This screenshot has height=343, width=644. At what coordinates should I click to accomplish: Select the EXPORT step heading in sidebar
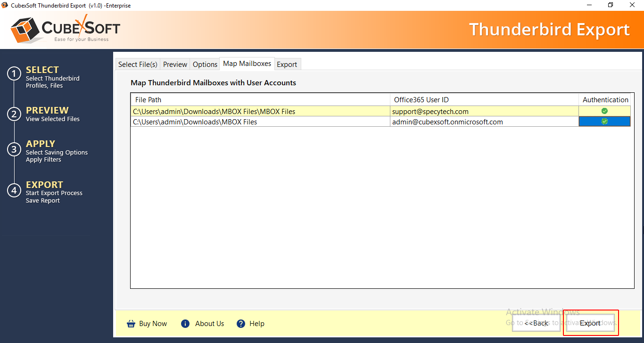click(44, 185)
